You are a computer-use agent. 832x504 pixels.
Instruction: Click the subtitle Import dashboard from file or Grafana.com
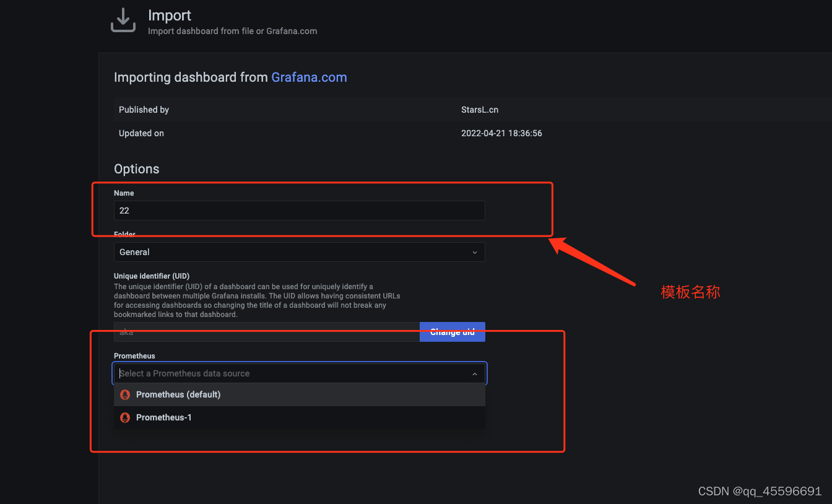tap(232, 31)
